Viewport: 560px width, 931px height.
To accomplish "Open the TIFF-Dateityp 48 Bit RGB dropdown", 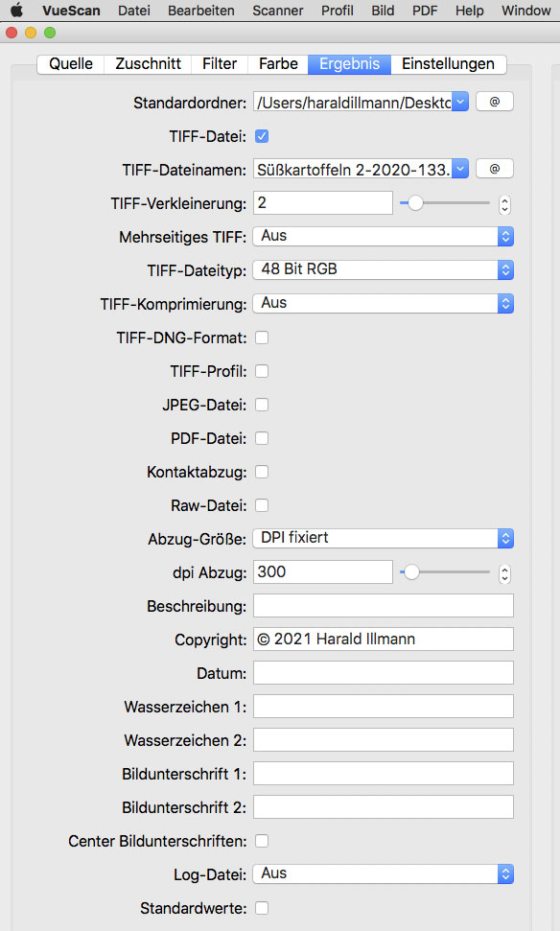I will coord(383,270).
